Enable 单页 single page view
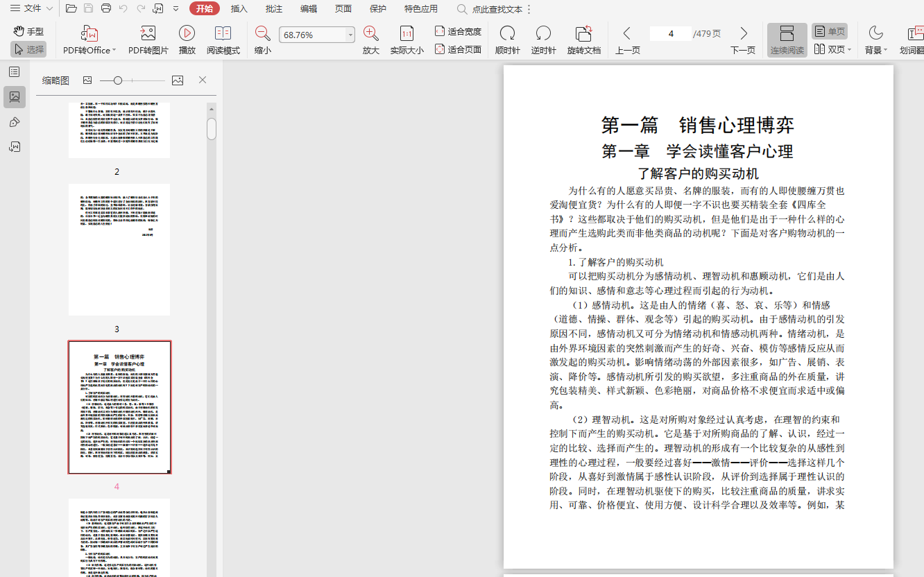Image resolution: width=924 pixels, height=577 pixels. click(x=830, y=31)
